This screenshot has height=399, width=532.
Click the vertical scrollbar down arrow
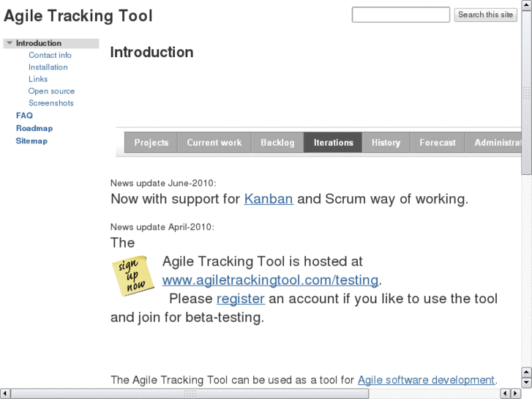tap(526, 382)
